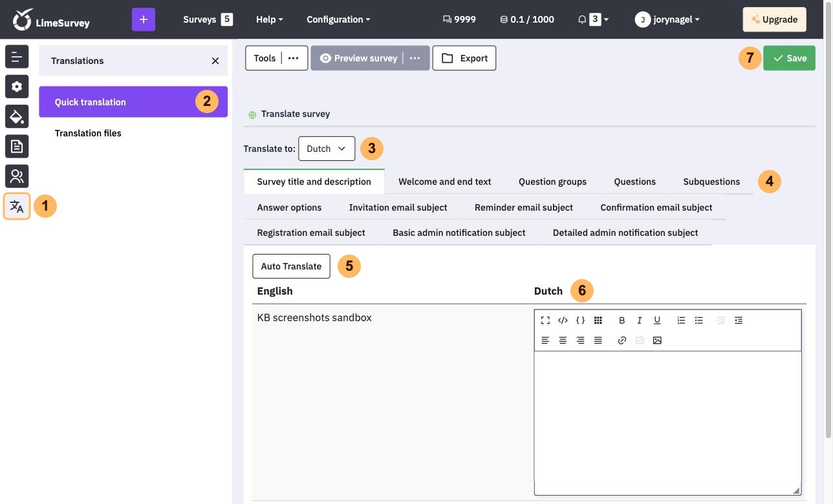Switch editor to source code view

(x=563, y=320)
